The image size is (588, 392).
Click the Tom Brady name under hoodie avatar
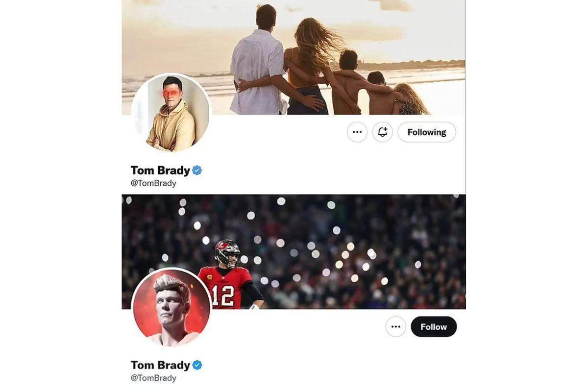click(x=160, y=171)
